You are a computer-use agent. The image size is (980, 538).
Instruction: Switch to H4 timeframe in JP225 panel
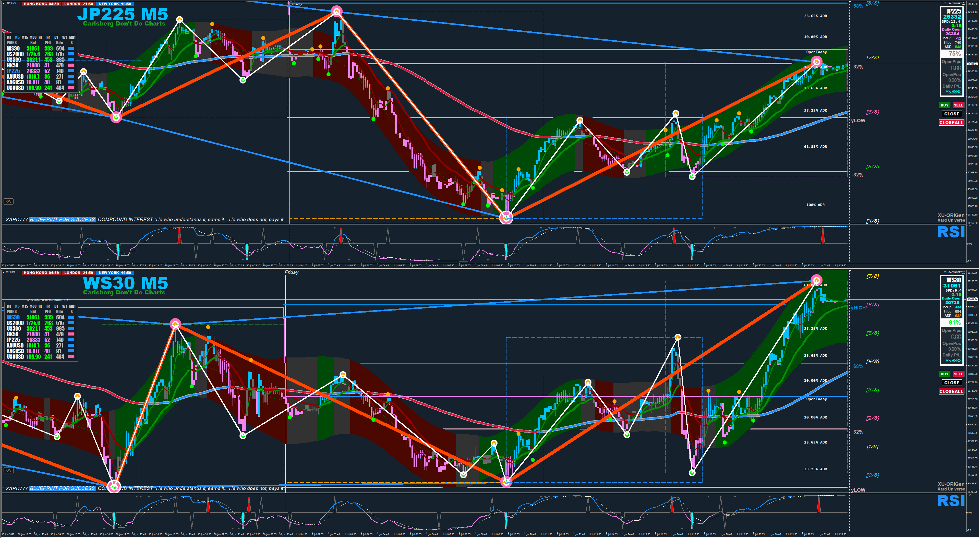pos(48,37)
